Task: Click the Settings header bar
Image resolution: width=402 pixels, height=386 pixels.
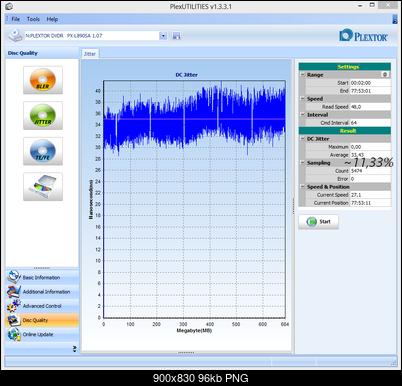Action: tap(345, 67)
